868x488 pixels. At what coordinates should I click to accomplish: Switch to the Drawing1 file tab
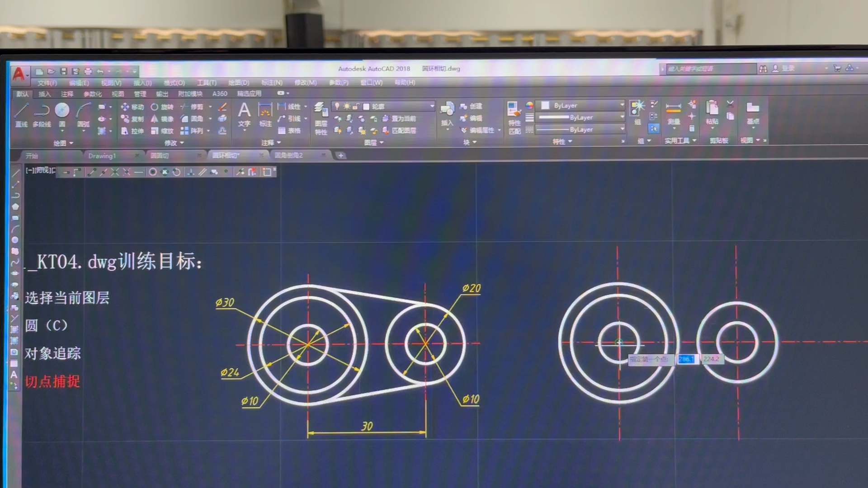pos(102,156)
